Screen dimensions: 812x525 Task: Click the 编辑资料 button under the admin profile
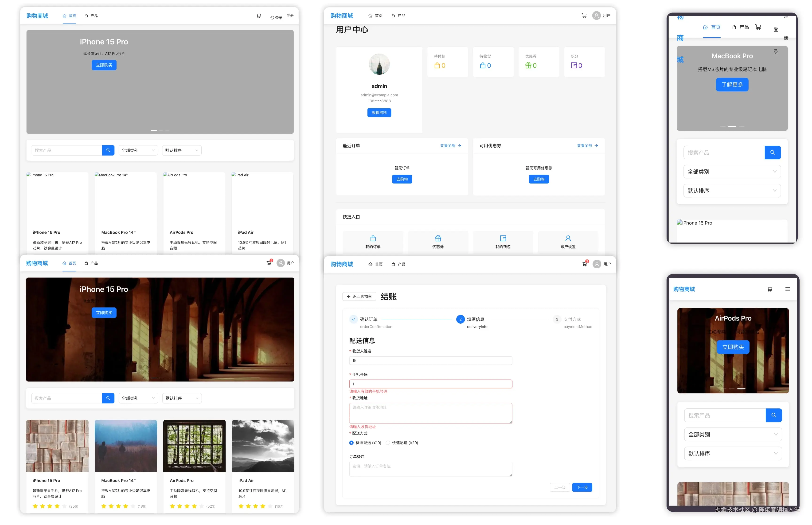pyautogui.click(x=379, y=113)
